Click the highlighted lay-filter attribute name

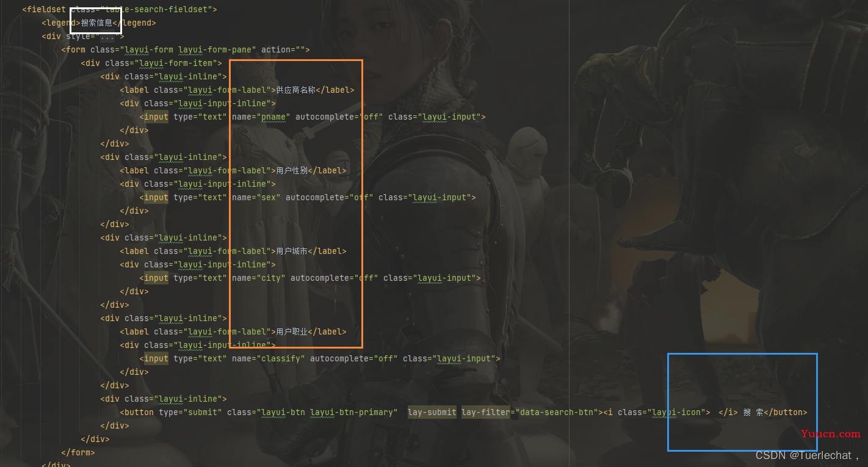click(486, 412)
